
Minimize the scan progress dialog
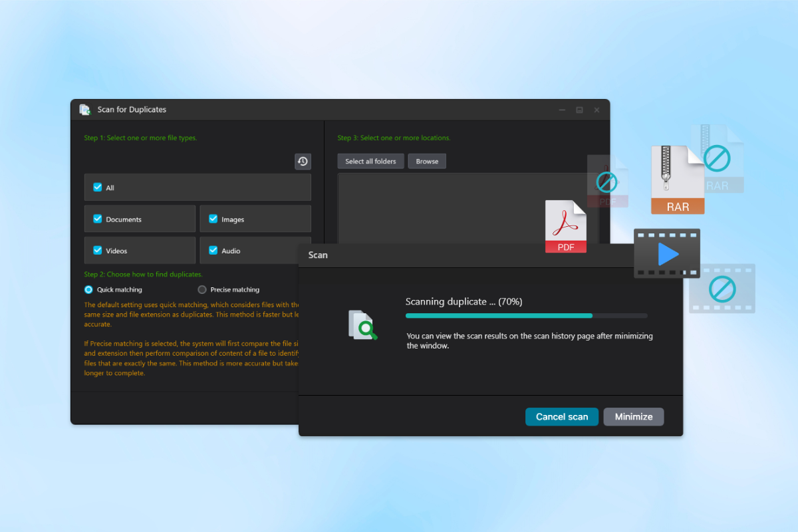pos(634,417)
